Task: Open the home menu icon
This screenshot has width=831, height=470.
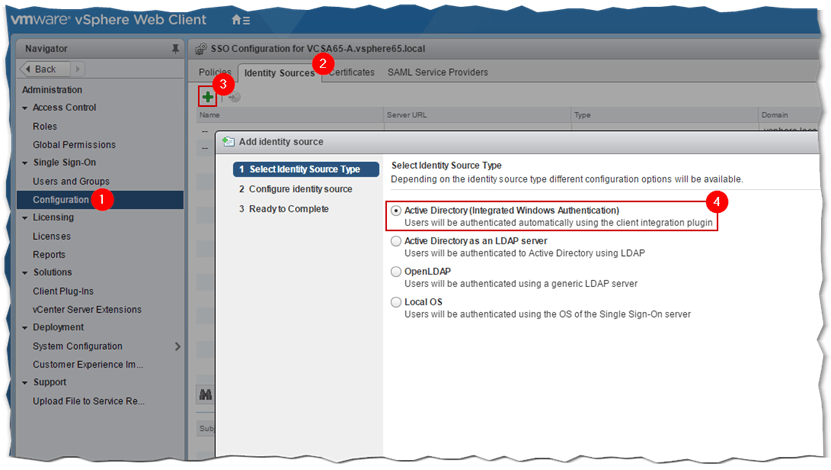Action: coord(241,20)
